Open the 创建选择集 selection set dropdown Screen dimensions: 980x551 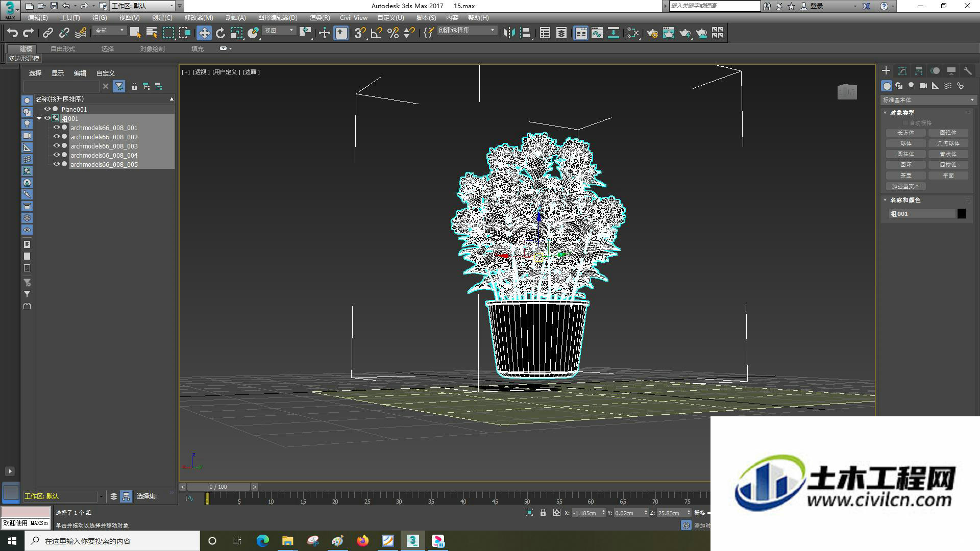coord(467,31)
